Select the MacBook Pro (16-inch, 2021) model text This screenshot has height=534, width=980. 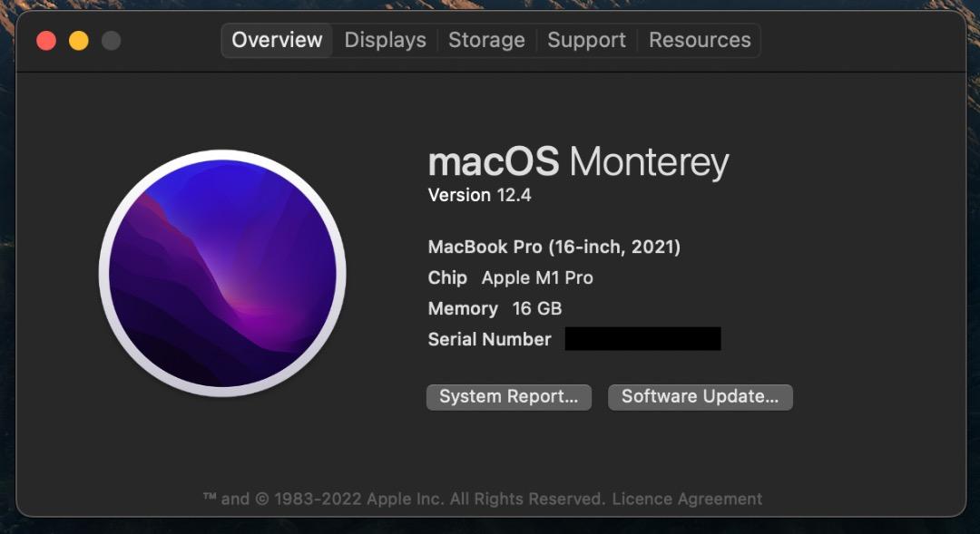pyautogui.click(x=554, y=247)
